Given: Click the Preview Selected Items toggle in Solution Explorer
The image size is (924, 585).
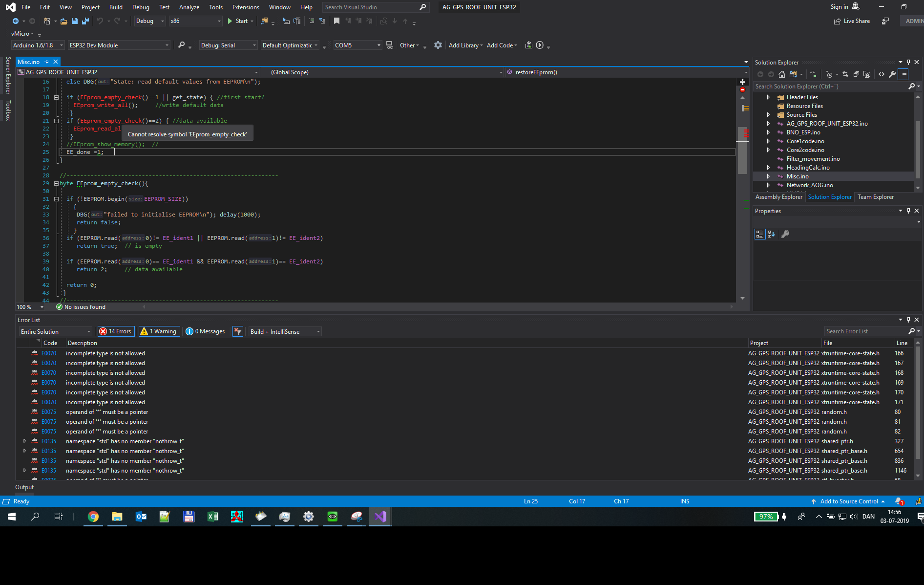Looking at the screenshot, I should tap(903, 74).
